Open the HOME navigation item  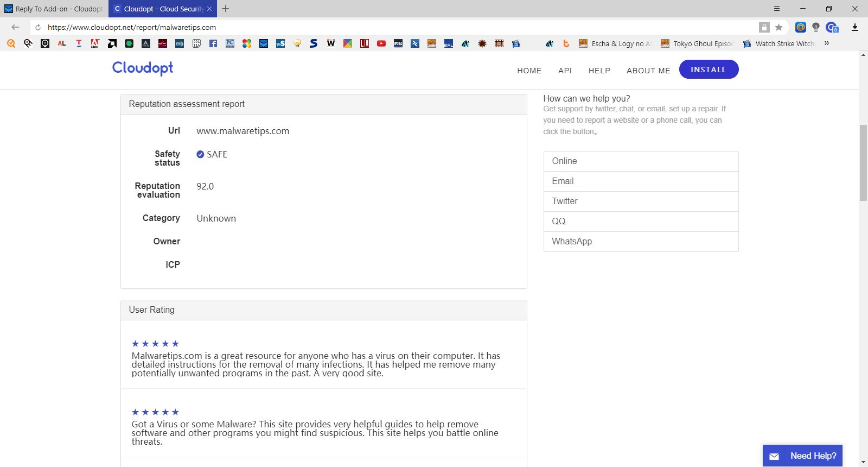click(529, 71)
